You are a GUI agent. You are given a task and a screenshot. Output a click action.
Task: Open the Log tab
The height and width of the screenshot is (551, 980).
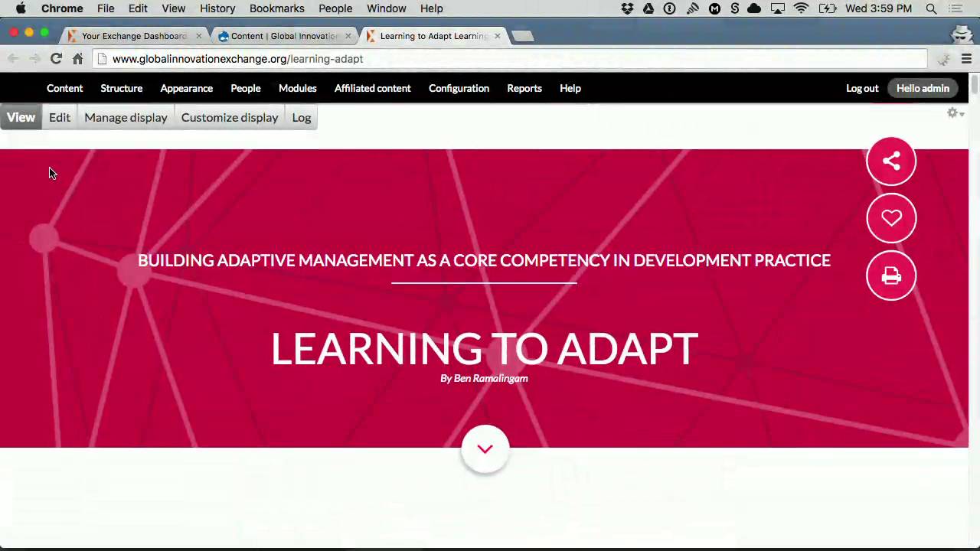302,117
